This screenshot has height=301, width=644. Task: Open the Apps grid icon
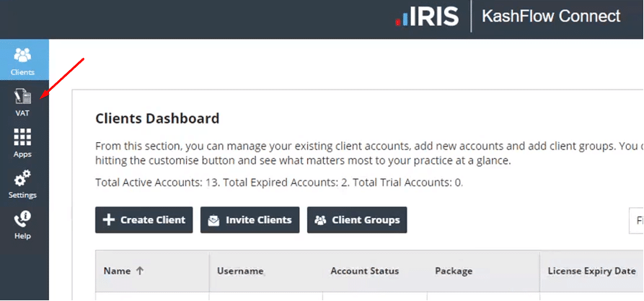tap(23, 137)
